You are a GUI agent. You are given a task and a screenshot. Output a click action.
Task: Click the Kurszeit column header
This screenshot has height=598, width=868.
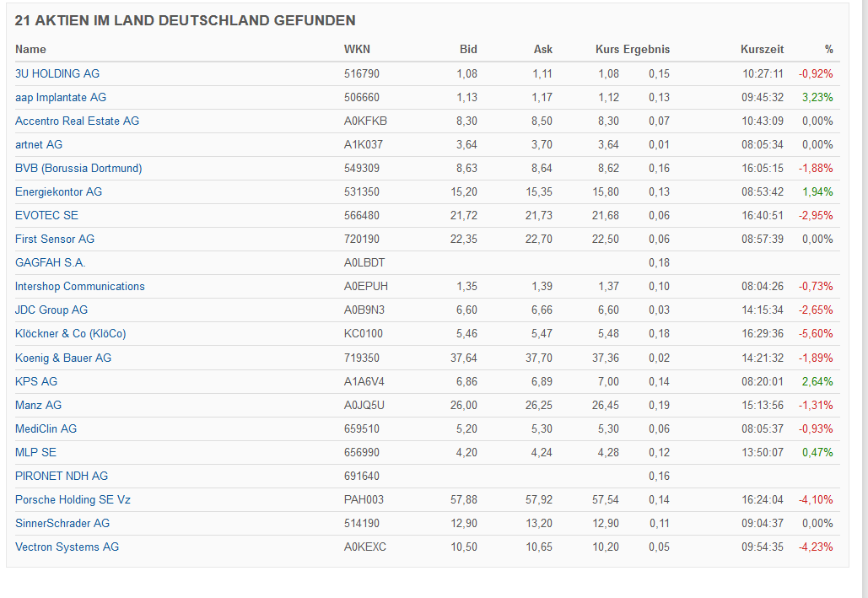point(763,49)
